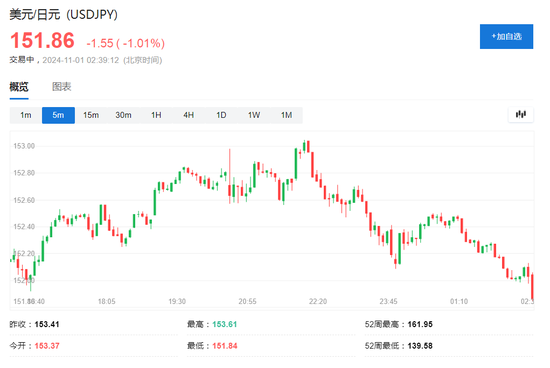
Task: Click the 18:05 time axis label
Action: click(107, 301)
